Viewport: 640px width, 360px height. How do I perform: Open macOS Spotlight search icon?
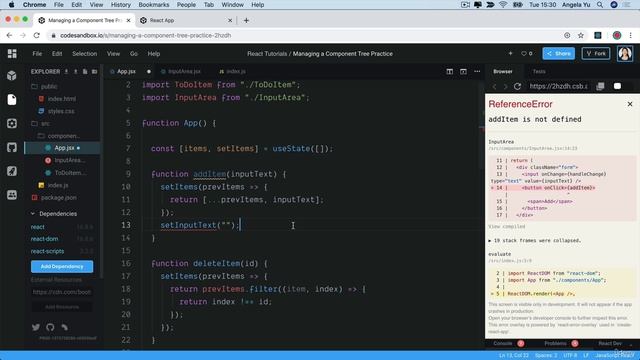600,5
